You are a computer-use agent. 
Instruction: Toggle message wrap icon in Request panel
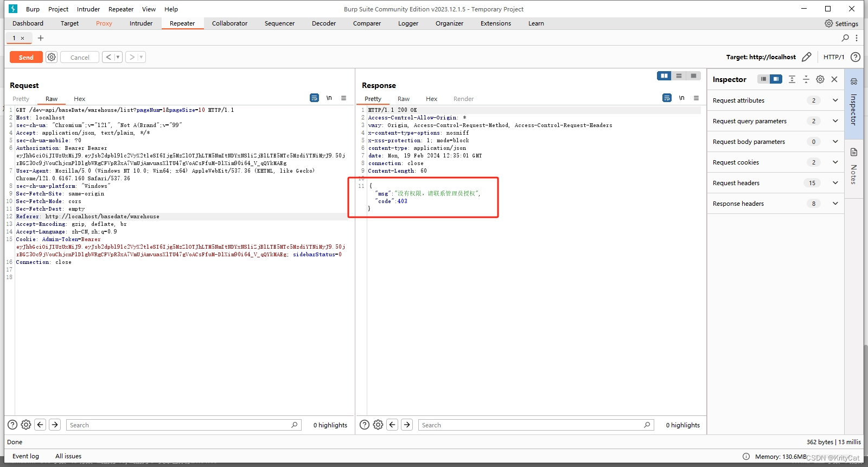[314, 98]
